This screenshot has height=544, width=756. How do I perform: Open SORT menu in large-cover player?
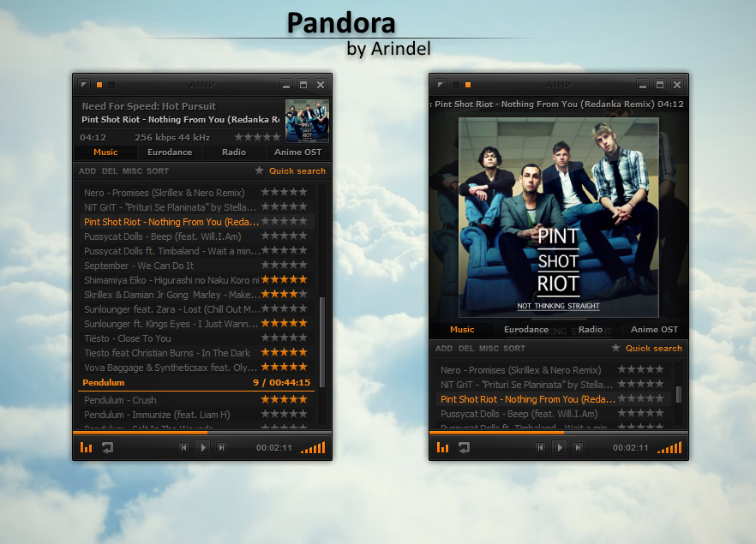coord(514,349)
